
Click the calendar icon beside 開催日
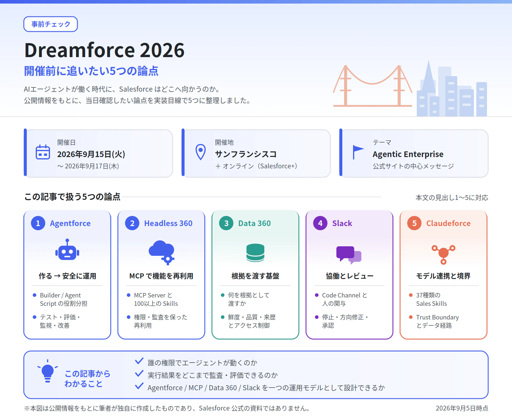(43, 152)
